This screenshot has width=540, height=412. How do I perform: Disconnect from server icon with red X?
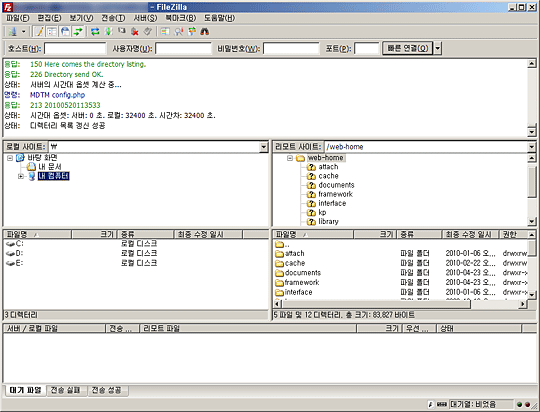point(135,32)
